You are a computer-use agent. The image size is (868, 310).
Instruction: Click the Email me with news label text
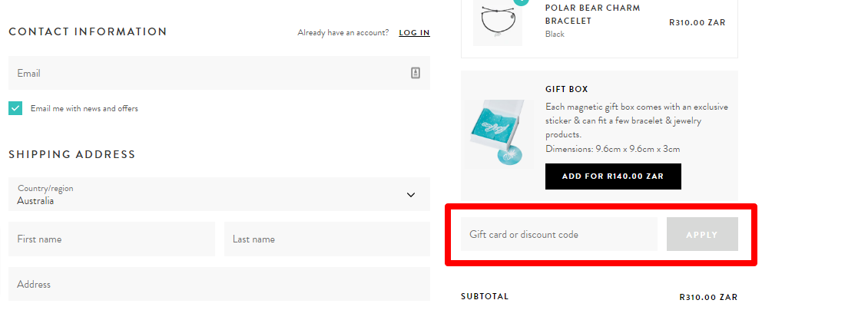tap(84, 109)
